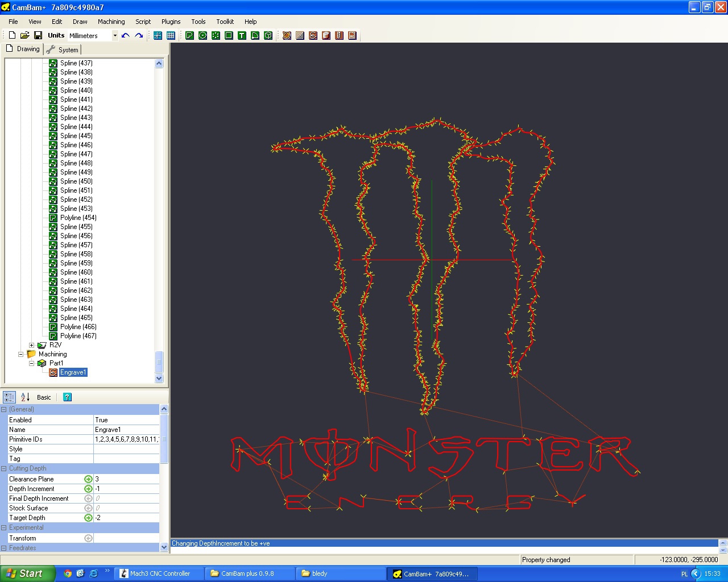Select the Engrave1 tree item
Image resolution: width=728 pixels, height=582 pixels.
(73, 372)
